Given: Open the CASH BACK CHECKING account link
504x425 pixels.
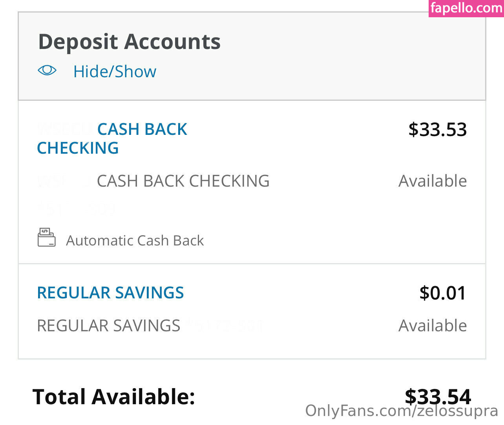Looking at the screenshot, I should pyautogui.click(x=112, y=138).
